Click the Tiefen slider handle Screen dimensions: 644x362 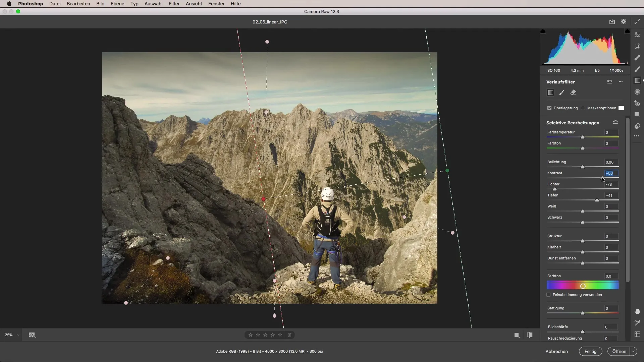click(x=597, y=200)
